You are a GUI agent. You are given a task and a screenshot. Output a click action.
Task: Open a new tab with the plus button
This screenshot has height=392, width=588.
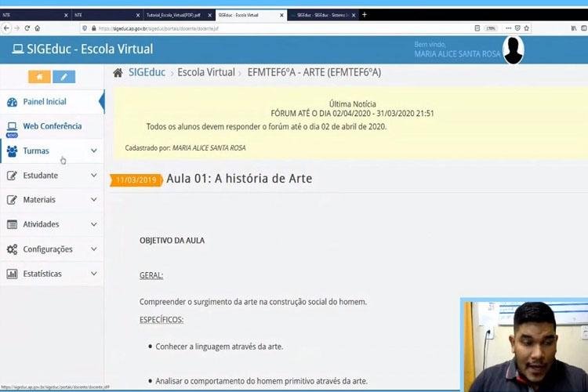[x=364, y=15]
